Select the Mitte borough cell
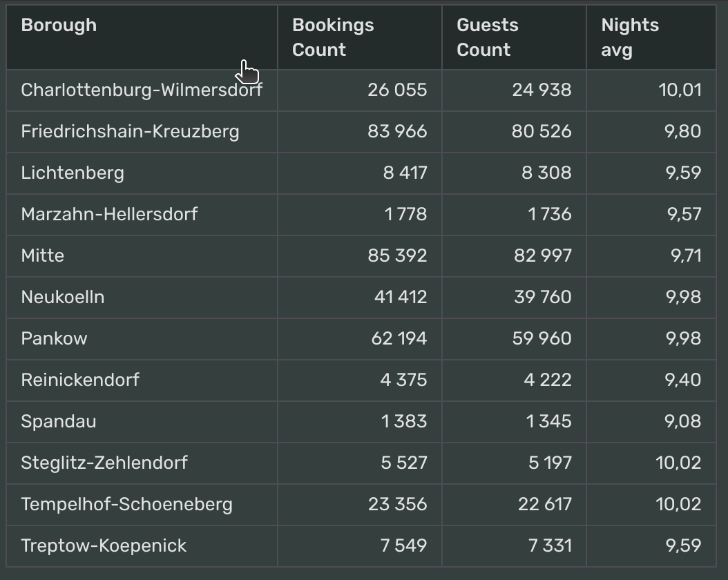The width and height of the screenshot is (728, 580). click(x=142, y=256)
